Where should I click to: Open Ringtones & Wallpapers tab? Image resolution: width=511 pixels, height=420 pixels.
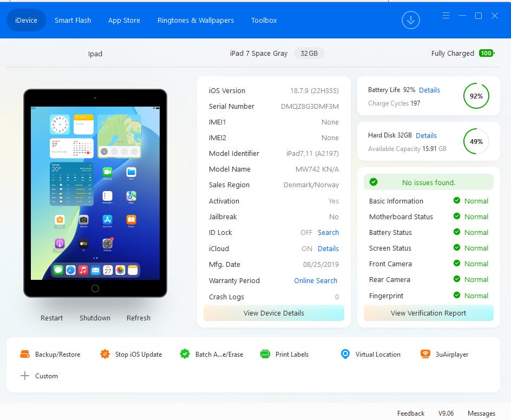click(x=195, y=20)
